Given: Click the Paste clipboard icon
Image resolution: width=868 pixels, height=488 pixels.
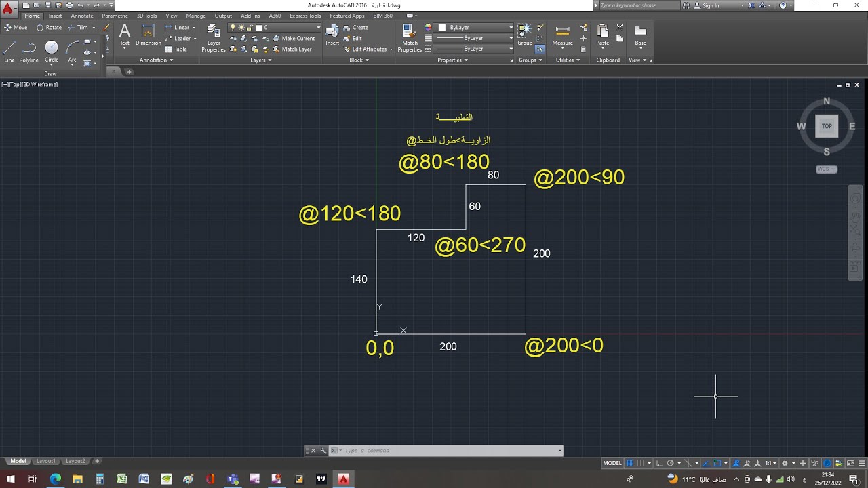Looking at the screenshot, I should click(x=602, y=35).
